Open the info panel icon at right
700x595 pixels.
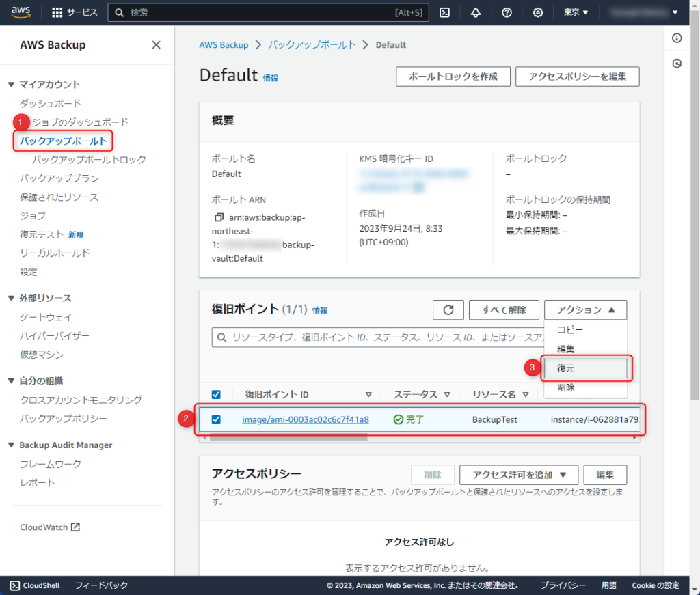click(677, 38)
